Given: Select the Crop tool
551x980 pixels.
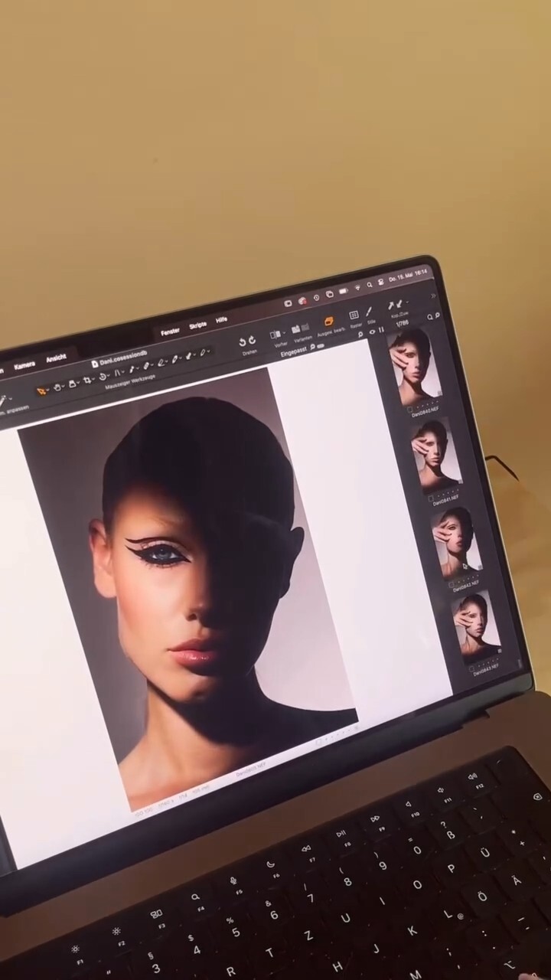Looking at the screenshot, I should [x=86, y=380].
